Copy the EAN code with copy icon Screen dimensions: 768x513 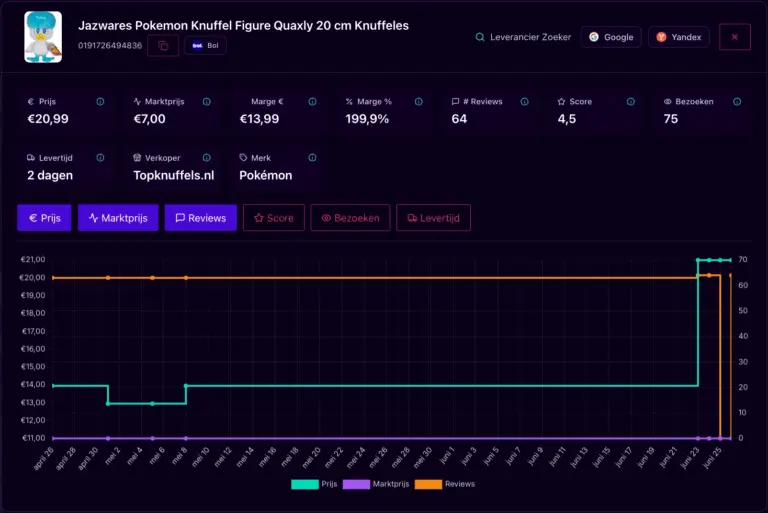pos(163,46)
